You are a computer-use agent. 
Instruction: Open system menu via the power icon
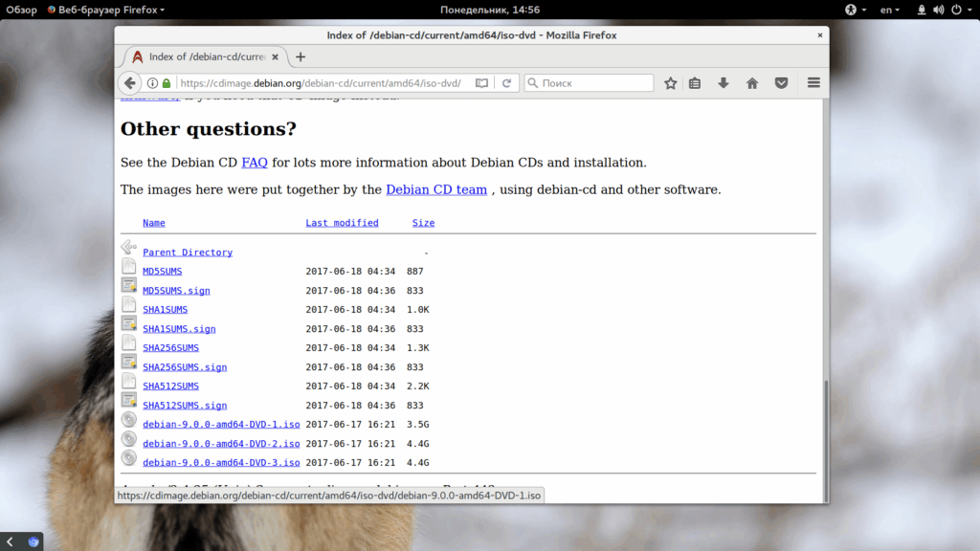tap(956, 10)
